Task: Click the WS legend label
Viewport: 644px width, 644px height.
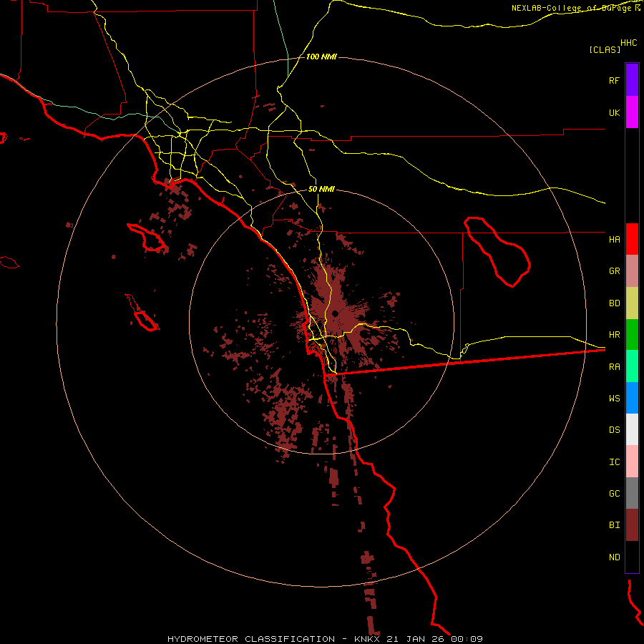Action: pos(614,398)
